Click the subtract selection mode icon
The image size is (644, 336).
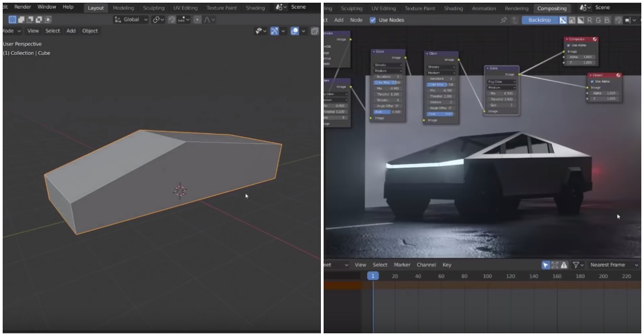30,19
